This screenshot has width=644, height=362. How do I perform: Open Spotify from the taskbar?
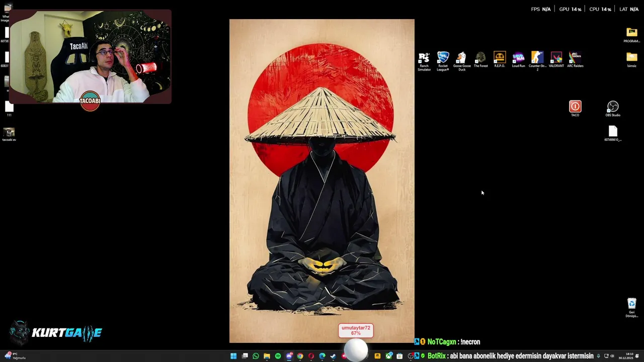pos(278,356)
